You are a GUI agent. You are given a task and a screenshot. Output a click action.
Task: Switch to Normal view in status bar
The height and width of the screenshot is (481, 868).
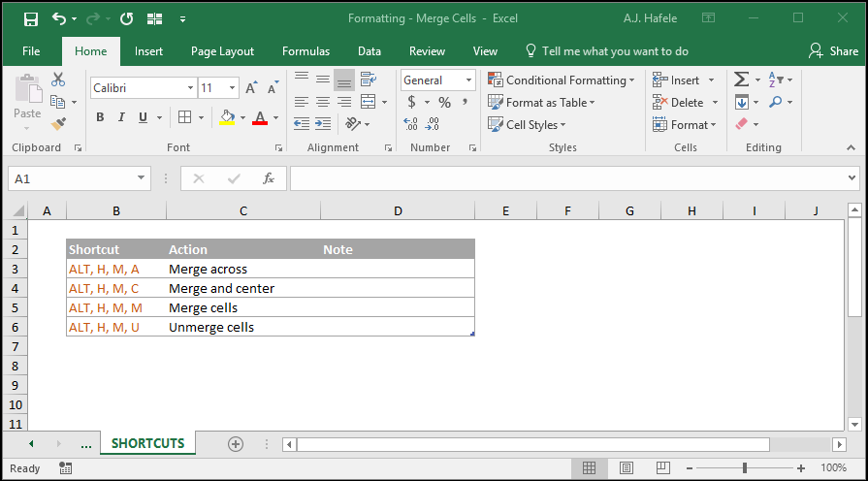click(589, 468)
